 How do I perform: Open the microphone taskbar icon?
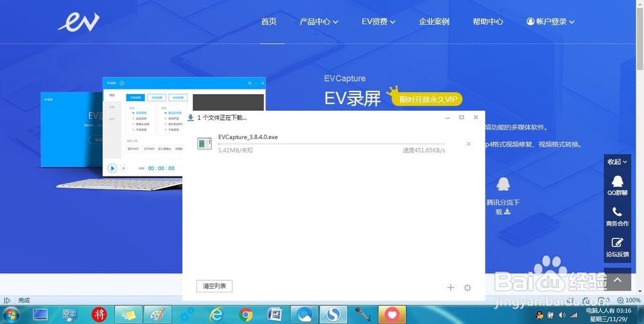click(x=363, y=315)
